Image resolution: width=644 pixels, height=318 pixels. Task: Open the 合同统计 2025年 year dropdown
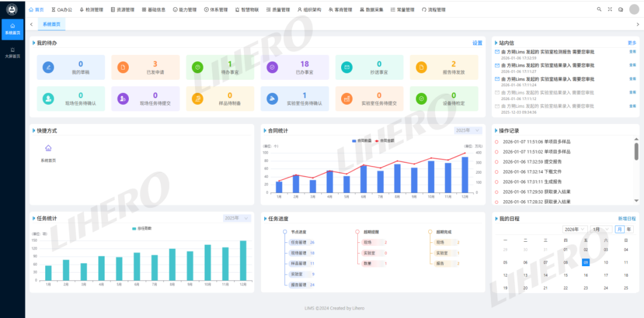(x=468, y=130)
